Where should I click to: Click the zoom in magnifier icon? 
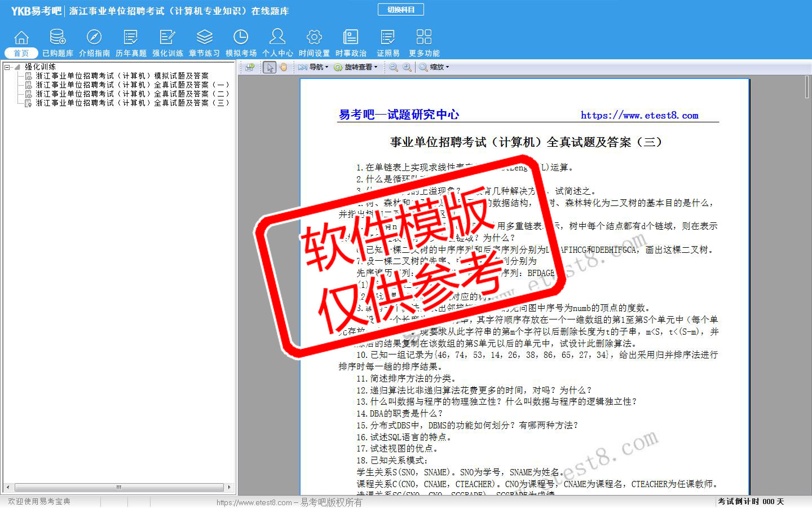407,67
